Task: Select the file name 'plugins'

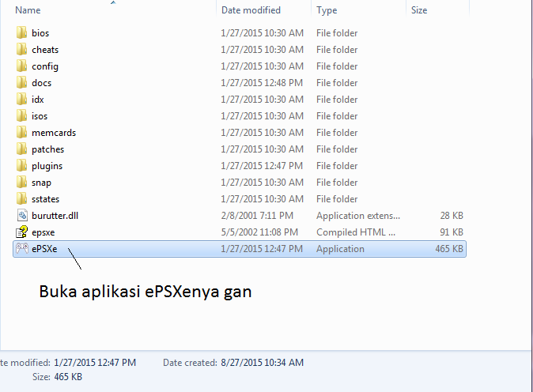Action: click(x=47, y=167)
